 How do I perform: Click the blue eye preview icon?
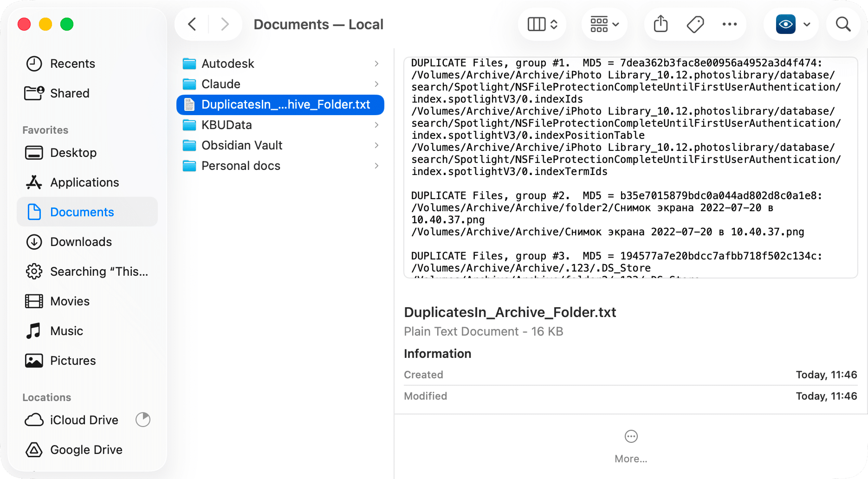click(x=786, y=24)
